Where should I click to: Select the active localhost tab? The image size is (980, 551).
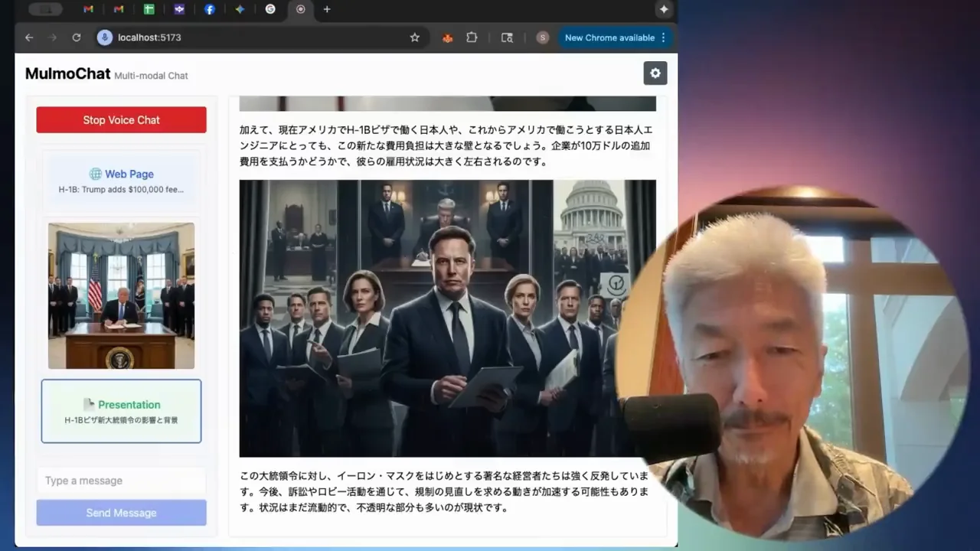coord(300,9)
